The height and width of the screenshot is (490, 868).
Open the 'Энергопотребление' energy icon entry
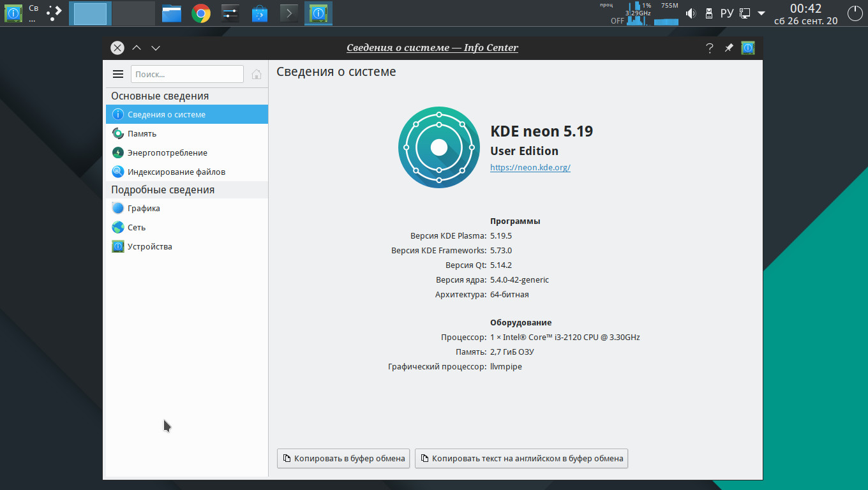[x=187, y=152]
